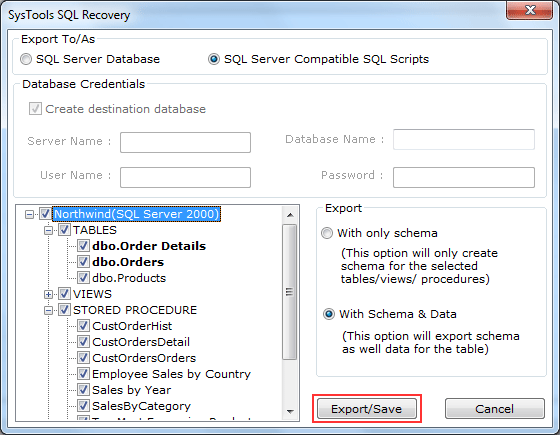Screen dimensions: 560x435
Task: Collapse the STORED PROCEDURE node
Action: point(48,311)
